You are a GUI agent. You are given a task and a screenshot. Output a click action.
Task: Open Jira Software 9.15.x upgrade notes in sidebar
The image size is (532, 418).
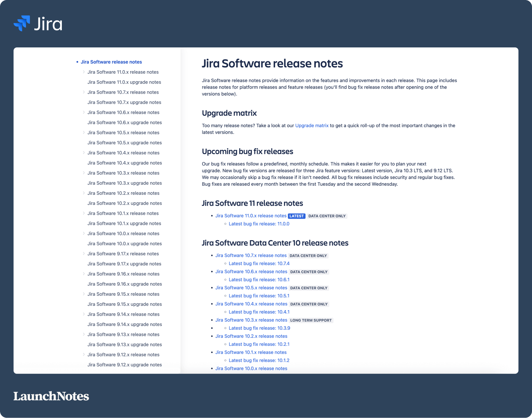(x=125, y=304)
